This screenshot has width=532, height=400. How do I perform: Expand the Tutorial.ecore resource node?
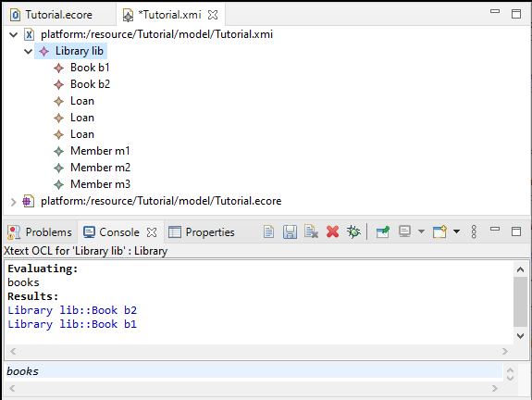click(13, 202)
